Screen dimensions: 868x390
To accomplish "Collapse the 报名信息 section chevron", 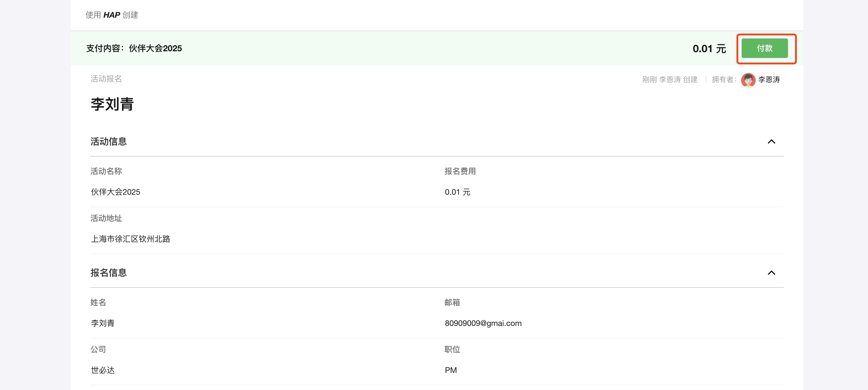I will click(771, 273).
